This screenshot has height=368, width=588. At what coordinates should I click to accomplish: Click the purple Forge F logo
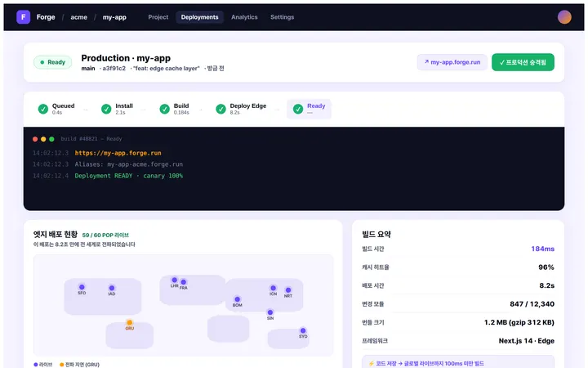click(23, 17)
